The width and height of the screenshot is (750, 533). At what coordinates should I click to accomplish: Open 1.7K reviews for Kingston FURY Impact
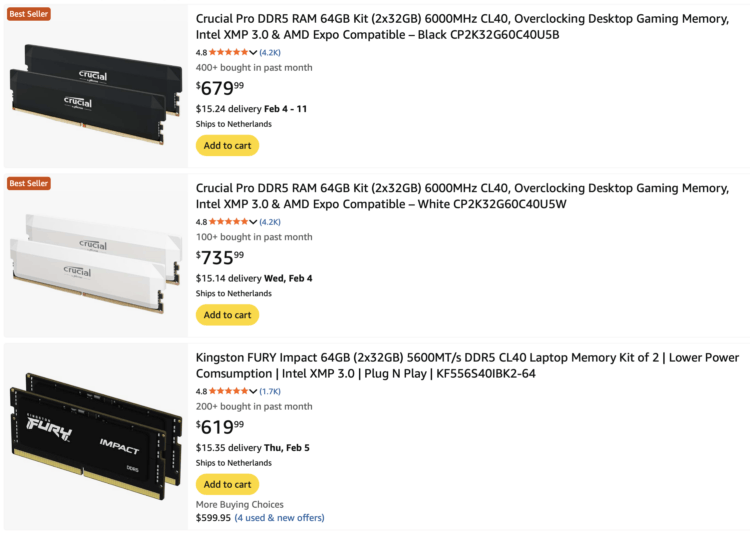click(270, 391)
